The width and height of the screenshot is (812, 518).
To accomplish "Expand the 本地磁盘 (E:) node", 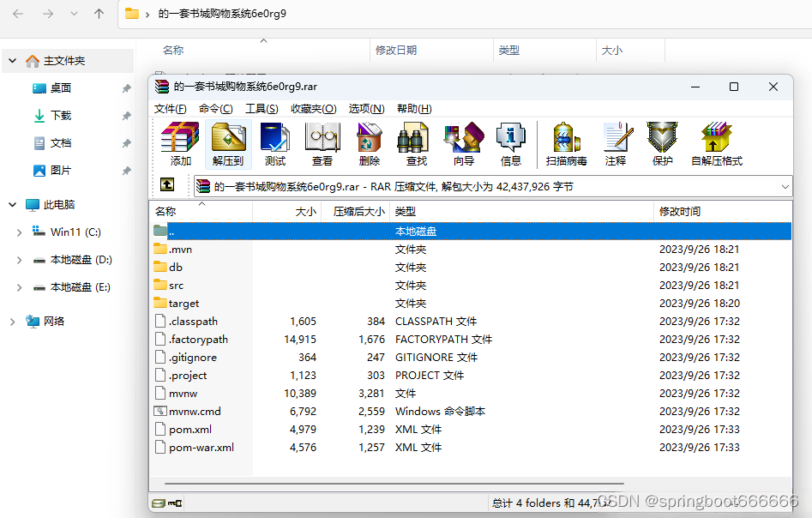I will point(19,287).
